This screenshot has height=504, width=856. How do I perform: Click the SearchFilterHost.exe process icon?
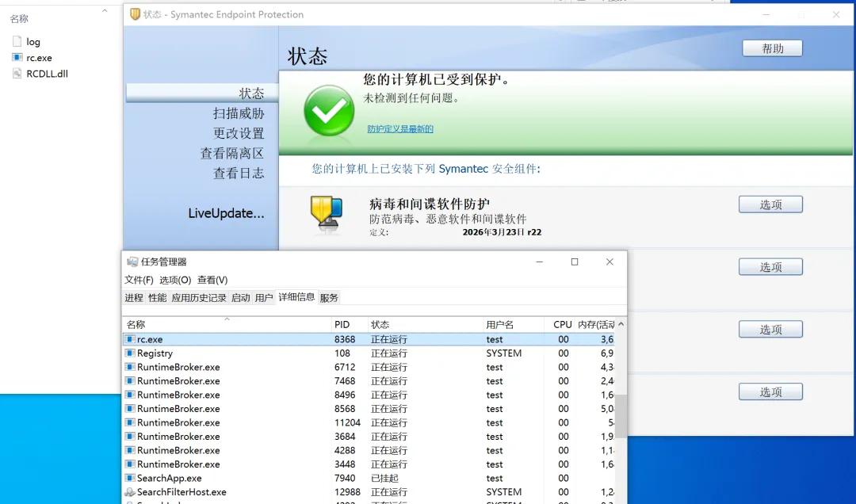130,492
